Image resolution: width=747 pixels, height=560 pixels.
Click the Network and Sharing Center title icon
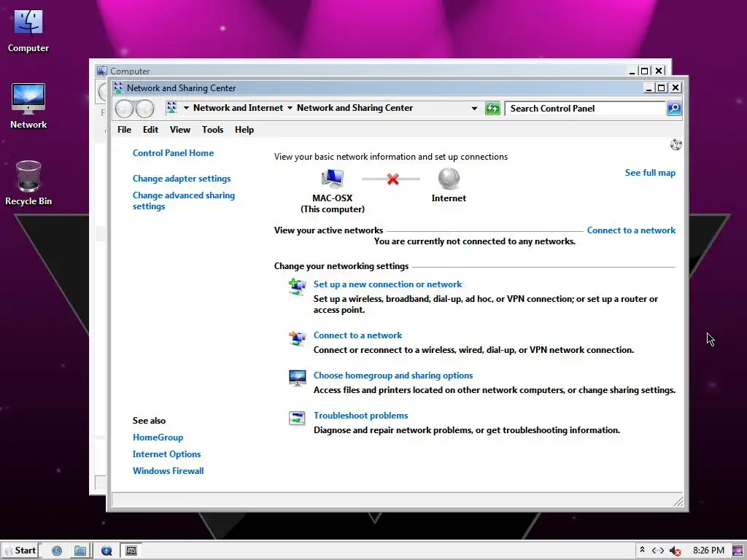118,87
